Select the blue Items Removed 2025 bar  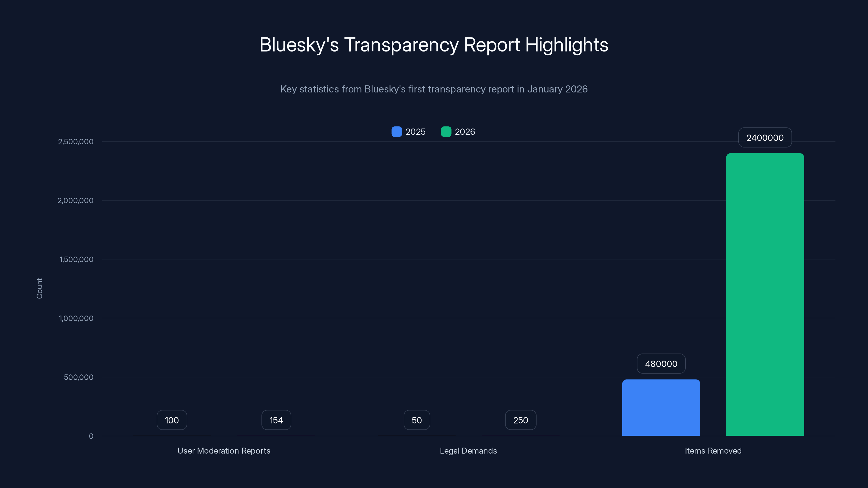pyautogui.click(x=661, y=407)
